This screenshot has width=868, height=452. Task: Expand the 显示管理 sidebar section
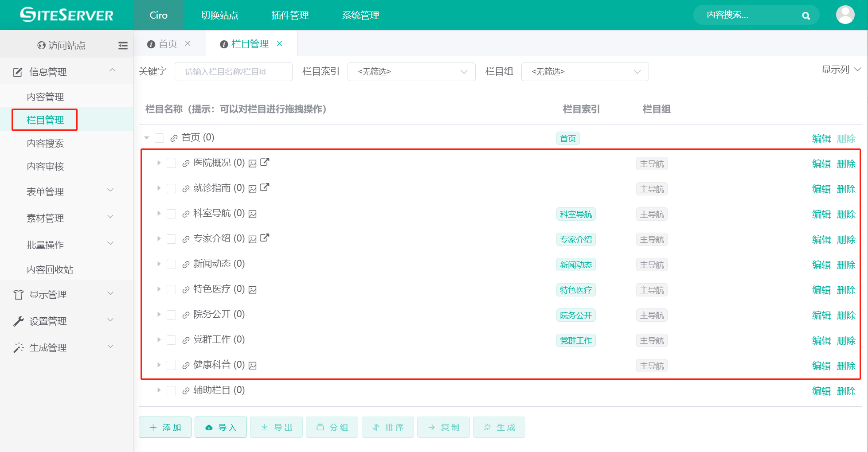click(x=48, y=294)
